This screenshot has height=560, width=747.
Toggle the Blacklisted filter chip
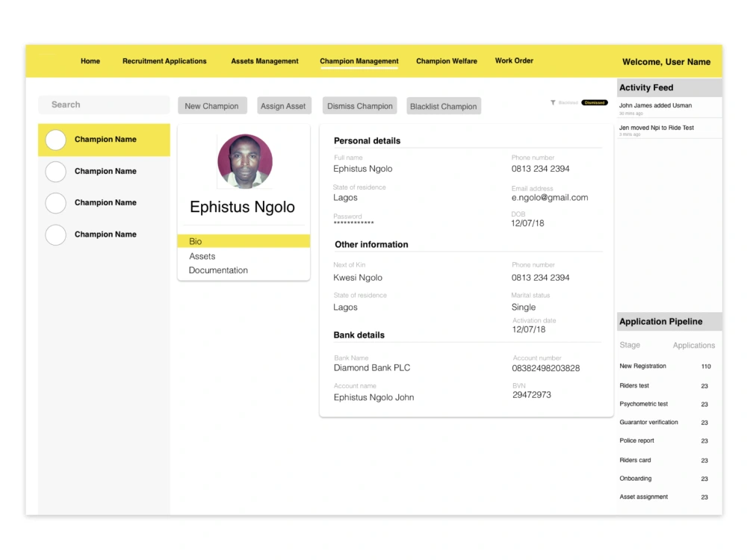coord(568,102)
